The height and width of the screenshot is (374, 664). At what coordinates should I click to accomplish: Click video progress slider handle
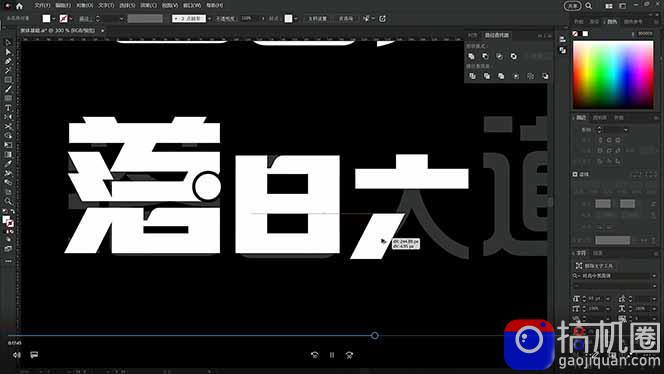pyautogui.click(x=375, y=335)
